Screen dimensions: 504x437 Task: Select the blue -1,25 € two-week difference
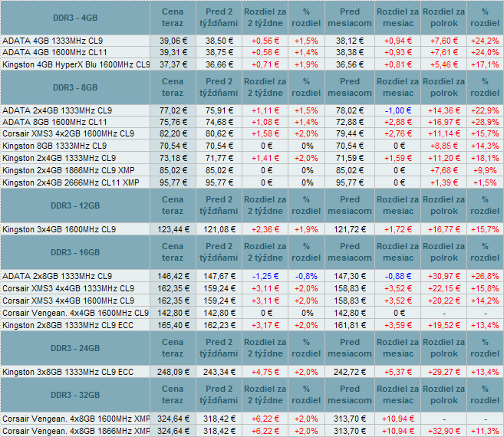[265, 276]
